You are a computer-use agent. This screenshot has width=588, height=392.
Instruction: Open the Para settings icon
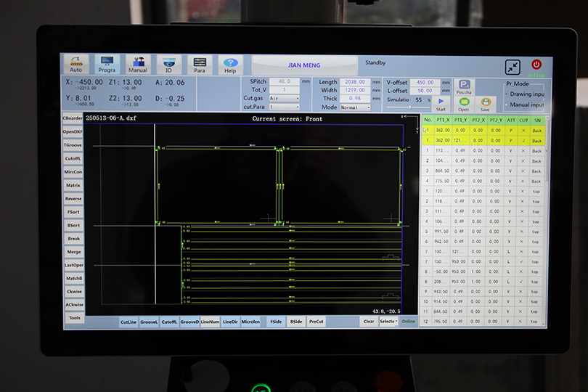pos(200,64)
